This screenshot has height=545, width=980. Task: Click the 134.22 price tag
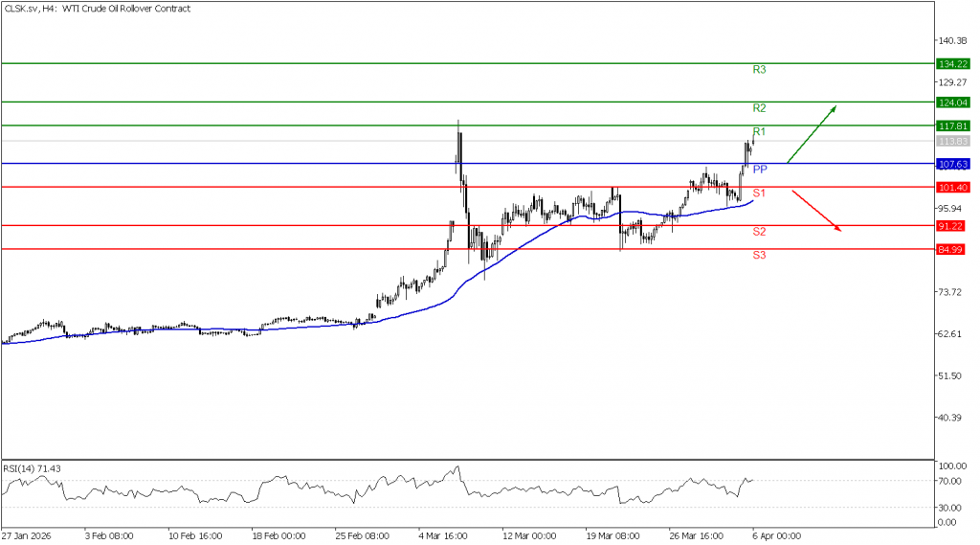coord(952,64)
